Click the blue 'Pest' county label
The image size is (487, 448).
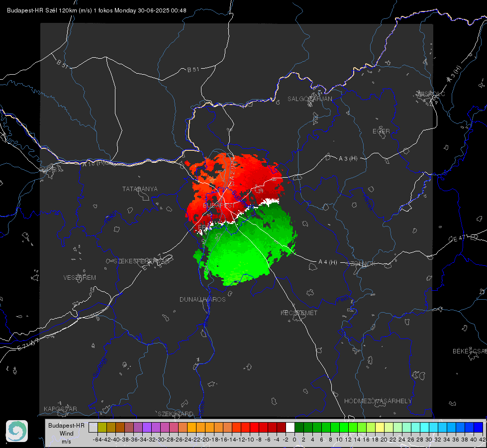[x=343, y=300]
